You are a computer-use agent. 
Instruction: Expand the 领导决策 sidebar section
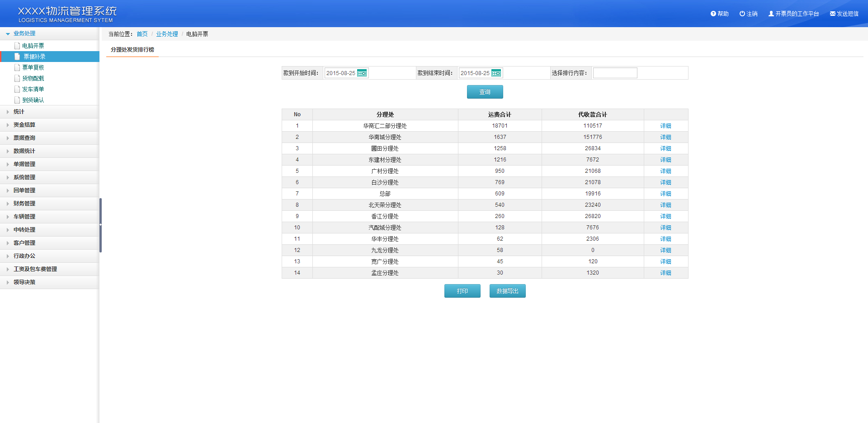pos(49,282)
